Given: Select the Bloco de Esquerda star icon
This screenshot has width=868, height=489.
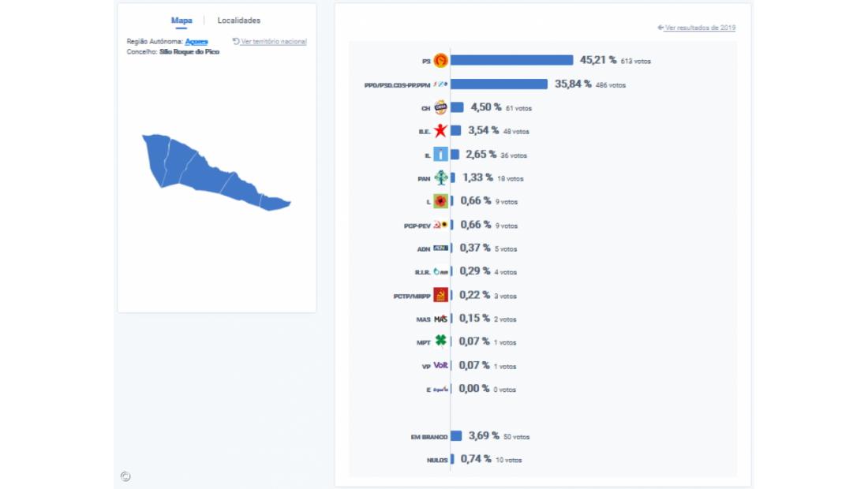Looking at the screenshot, I should pyautogui.click(x=440, y=131).
